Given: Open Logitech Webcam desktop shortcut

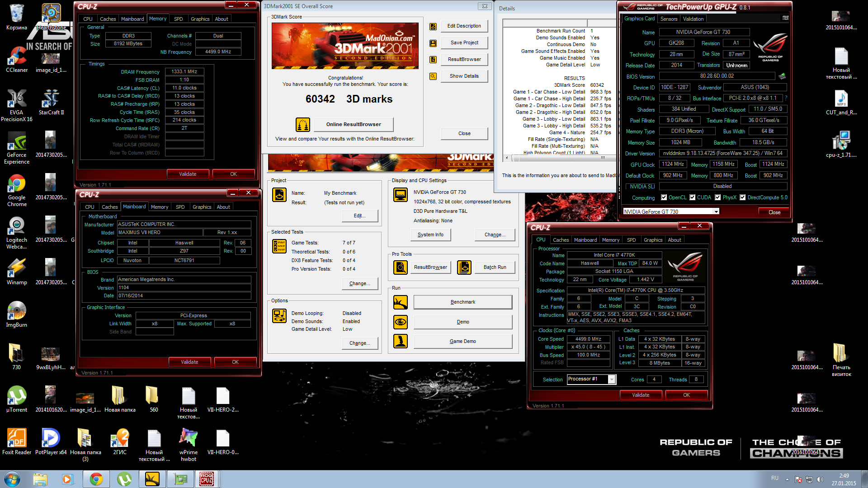Looking at the screenshot, I should pos(17,233).
